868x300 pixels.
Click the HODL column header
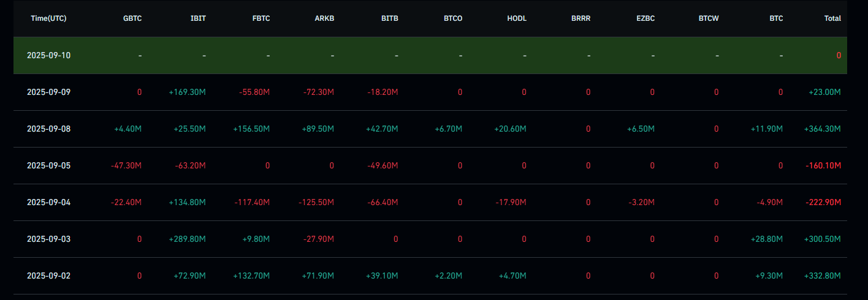517,18
